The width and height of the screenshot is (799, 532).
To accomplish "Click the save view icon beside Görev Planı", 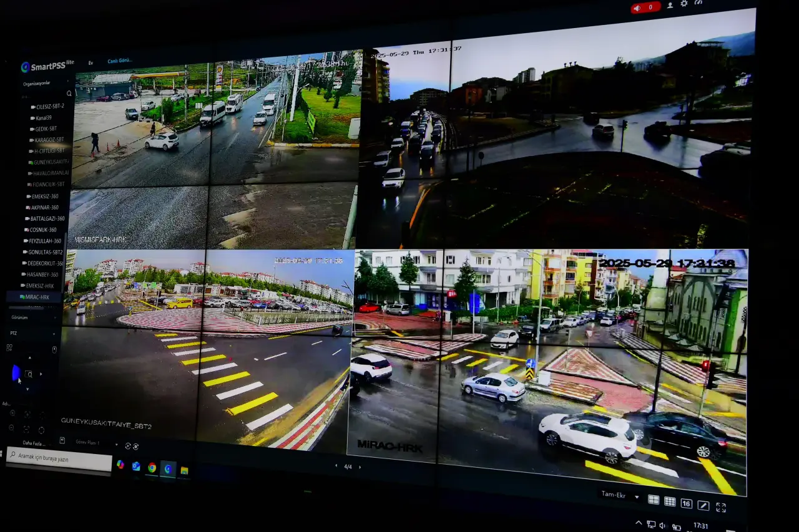I will tap(62, 440).
